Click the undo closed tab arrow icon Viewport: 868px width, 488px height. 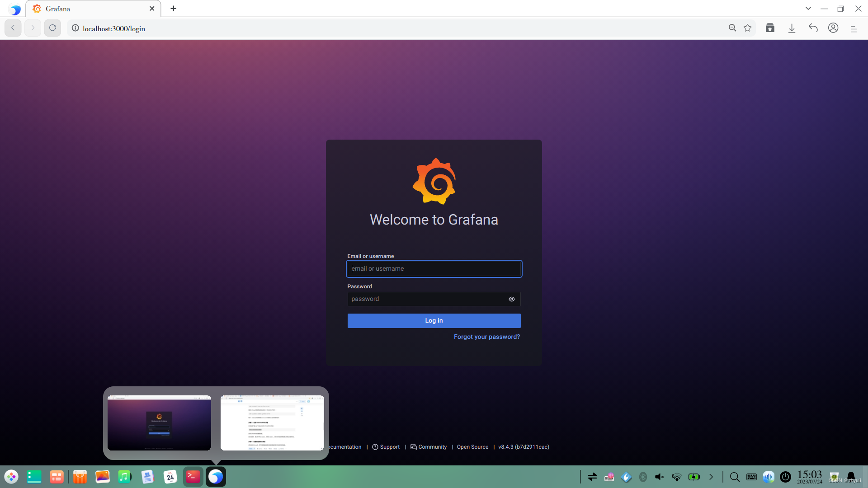pyautogui.click(x=813, y=28)
